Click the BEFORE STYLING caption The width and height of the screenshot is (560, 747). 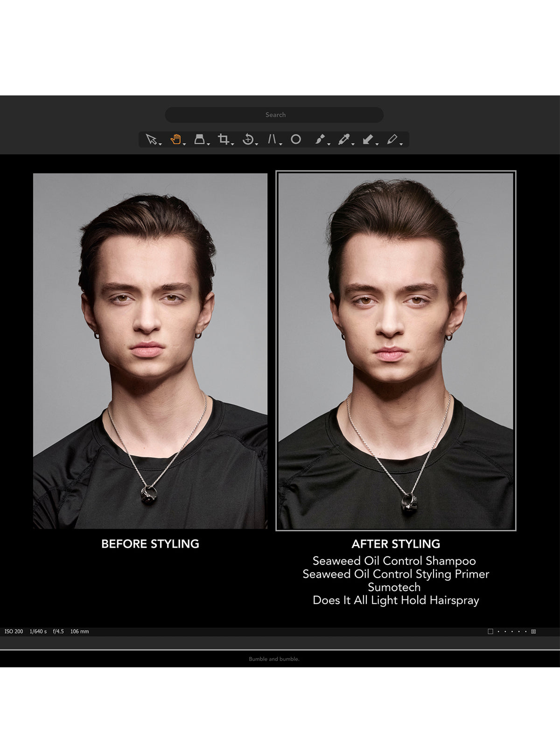coord(150,544)
